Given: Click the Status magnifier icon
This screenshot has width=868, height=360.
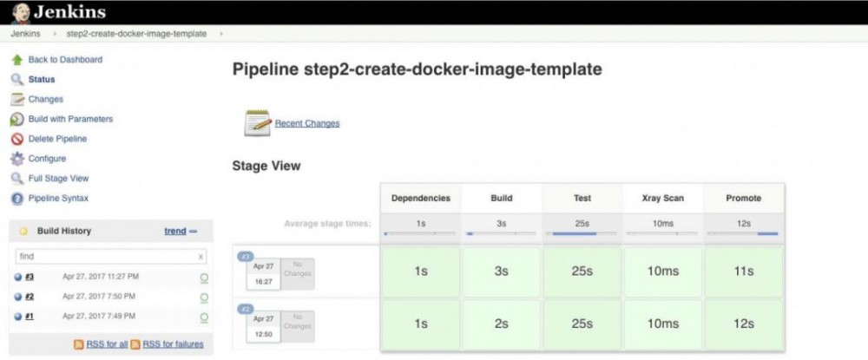Looking at the screenshot, I should (x=16, y=80).
